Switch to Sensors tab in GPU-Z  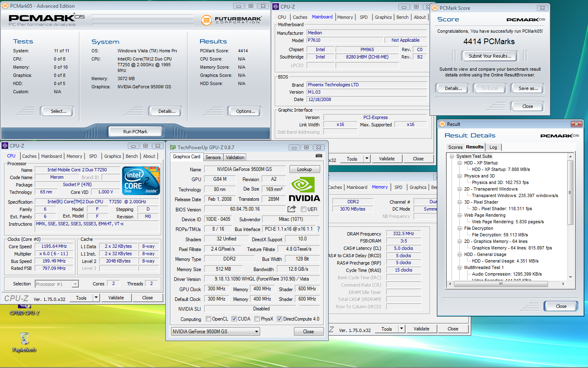click(213, 157)
